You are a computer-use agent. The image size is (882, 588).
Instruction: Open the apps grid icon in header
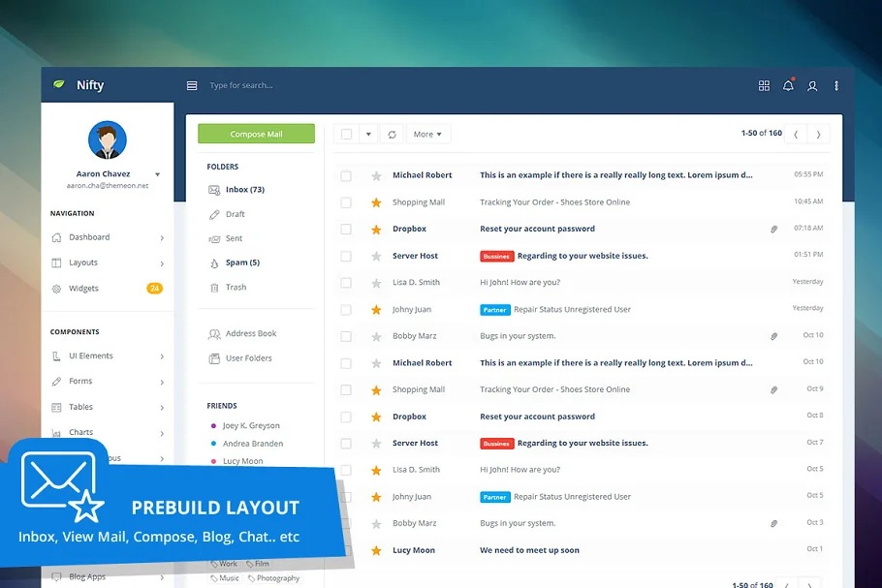(x=764, y=86)
